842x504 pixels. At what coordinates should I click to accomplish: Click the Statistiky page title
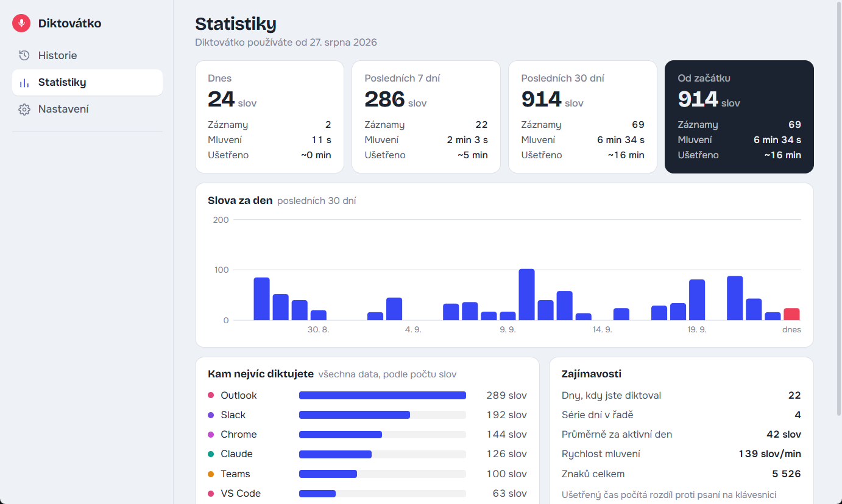click(236, 24)
